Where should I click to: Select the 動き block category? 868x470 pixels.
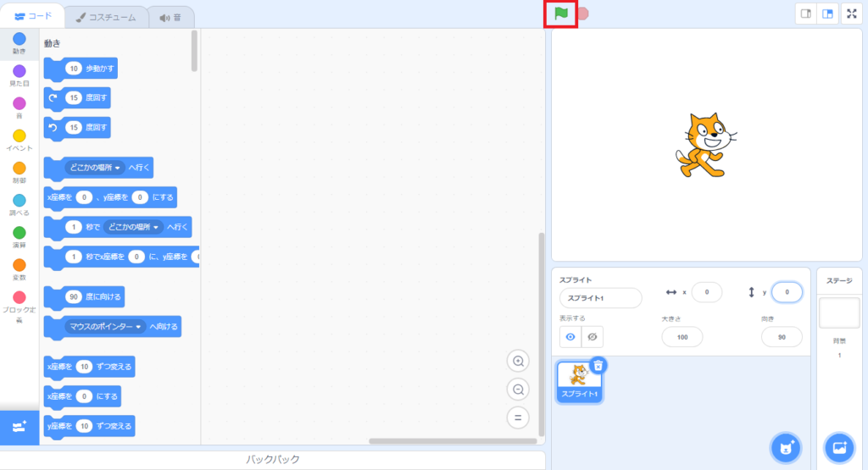click(x=19, y=43)
